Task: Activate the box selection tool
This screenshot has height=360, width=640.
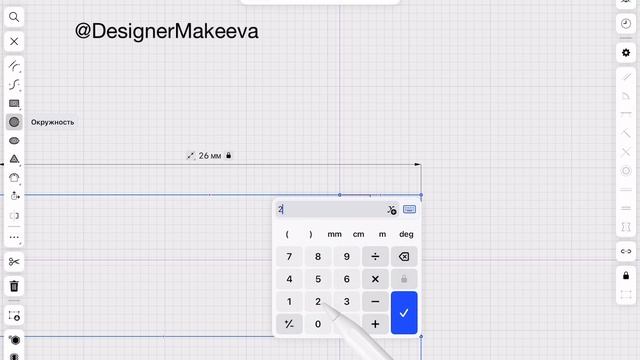Action: click(x=14, y=316)
